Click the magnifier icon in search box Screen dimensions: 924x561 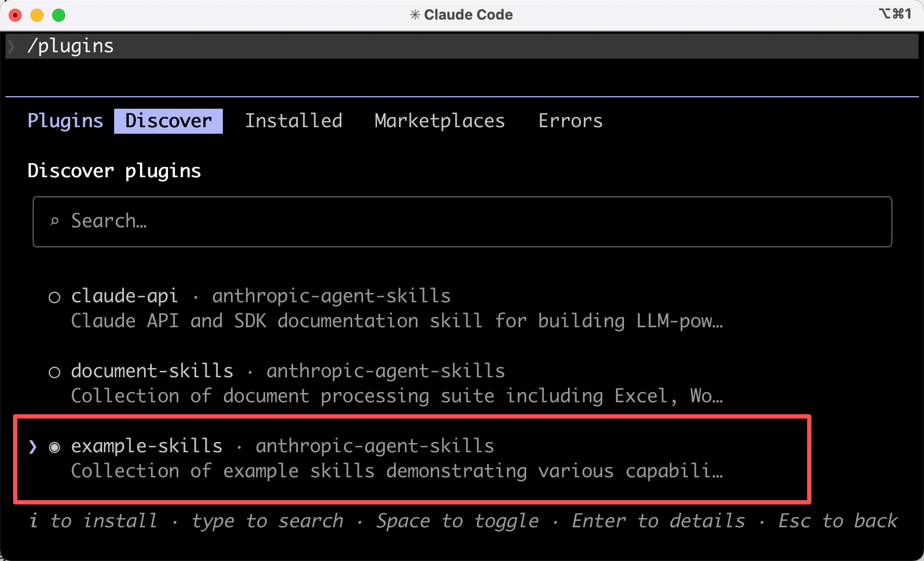(x=54, y=221)
